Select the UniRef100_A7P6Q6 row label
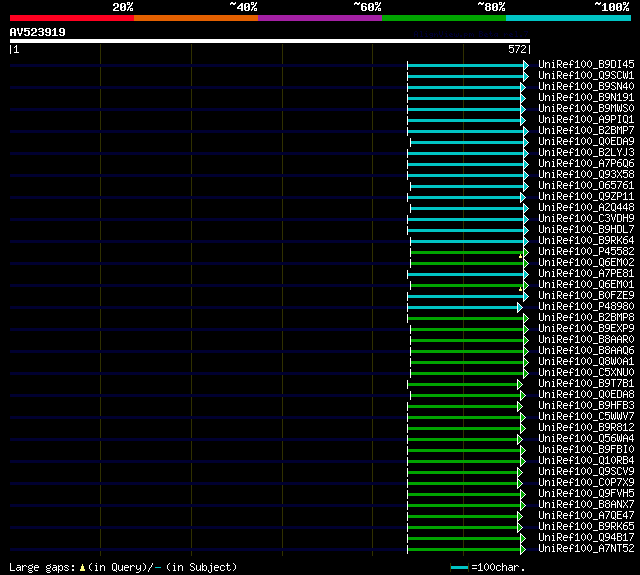 (586, 164)
